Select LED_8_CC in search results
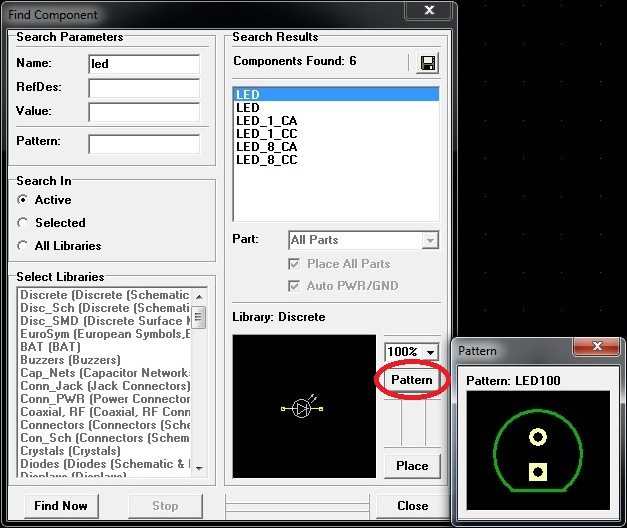 pos(266,160)
